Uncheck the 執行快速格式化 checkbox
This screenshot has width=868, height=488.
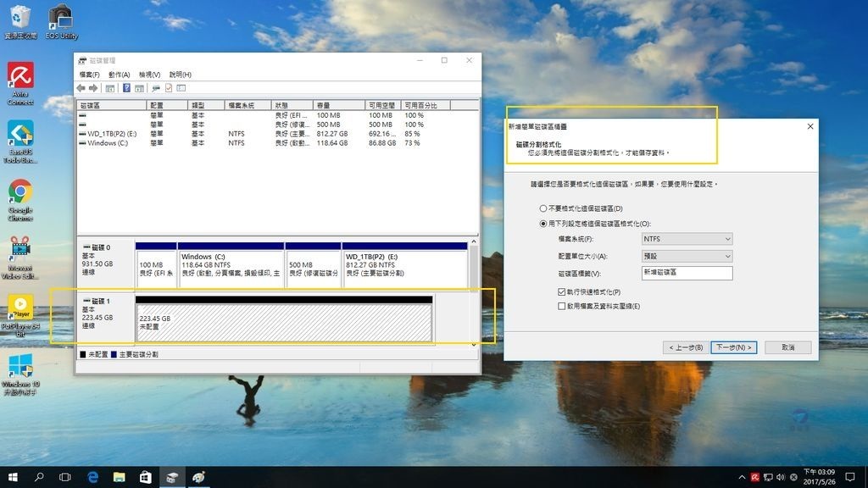562,291
